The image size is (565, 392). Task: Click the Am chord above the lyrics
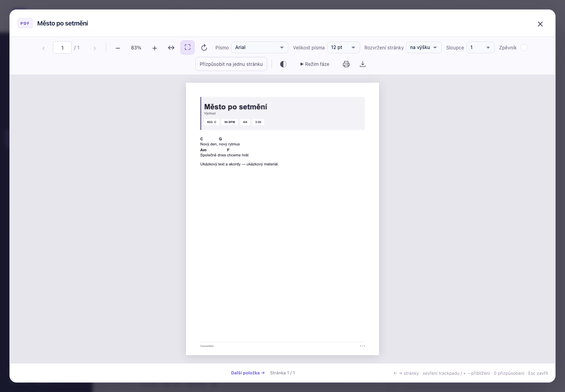tap(203, 150)
